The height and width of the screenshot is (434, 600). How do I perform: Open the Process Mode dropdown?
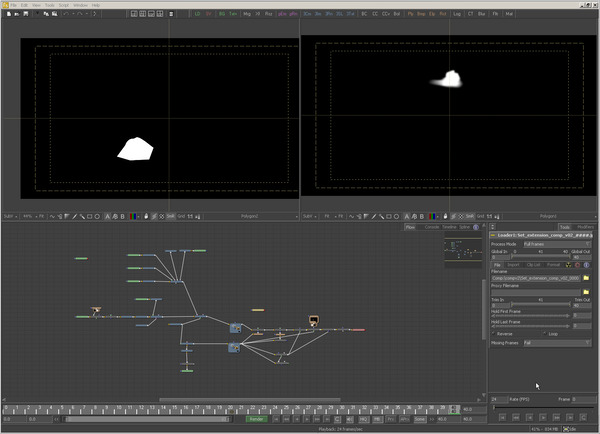pos(557,244)
